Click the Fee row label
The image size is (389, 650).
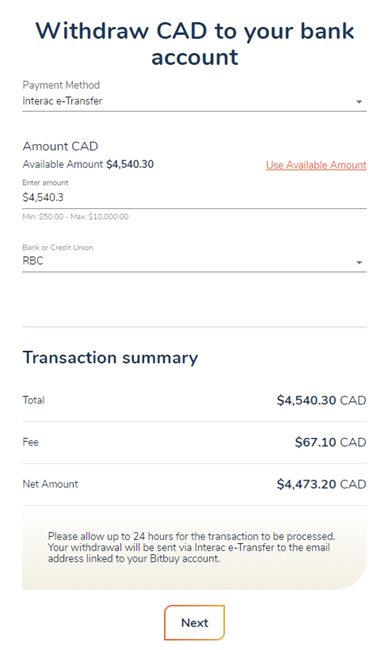pyautogui.click(x=30, y=442)
